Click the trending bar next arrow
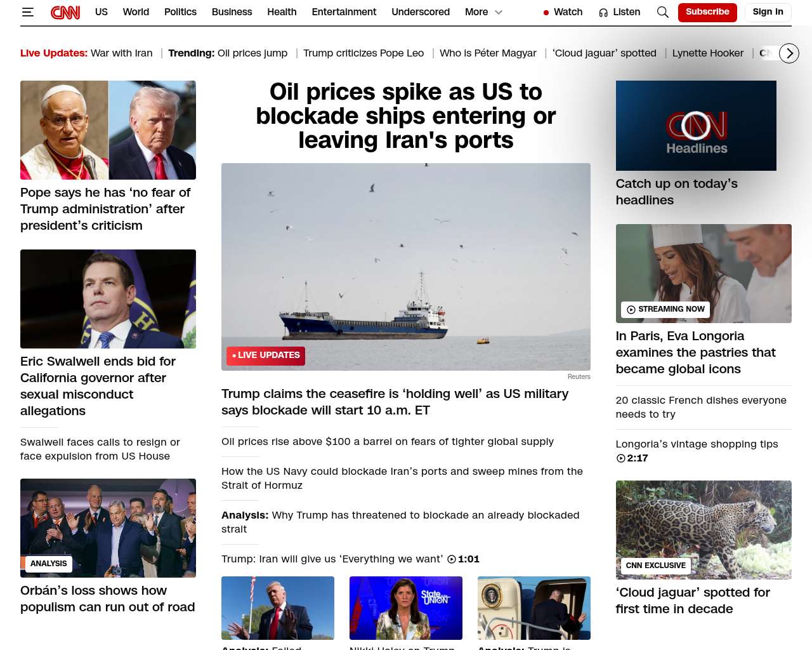Image resolution: width=812 pixels, height=650 pixels. 789,53
